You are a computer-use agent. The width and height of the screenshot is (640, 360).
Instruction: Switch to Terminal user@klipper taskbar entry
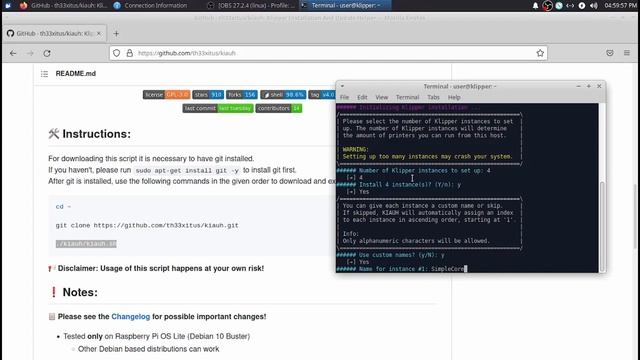coord(345,5)
